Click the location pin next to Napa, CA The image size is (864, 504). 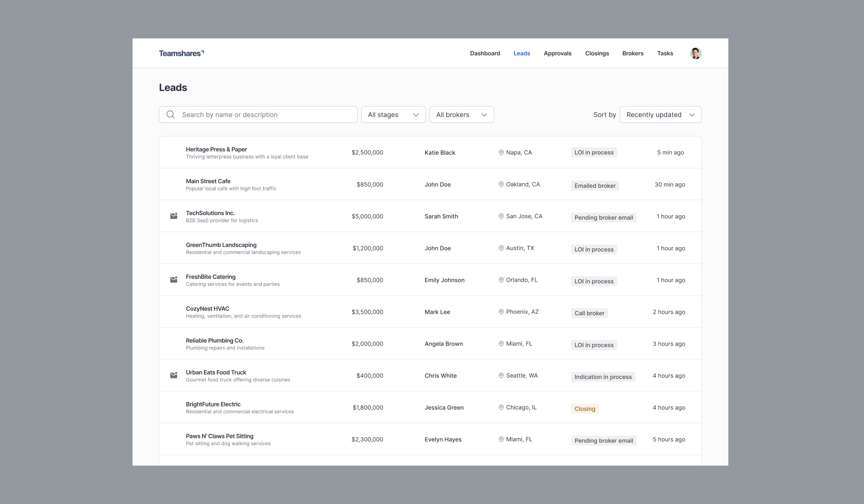[x=501, y=152]
